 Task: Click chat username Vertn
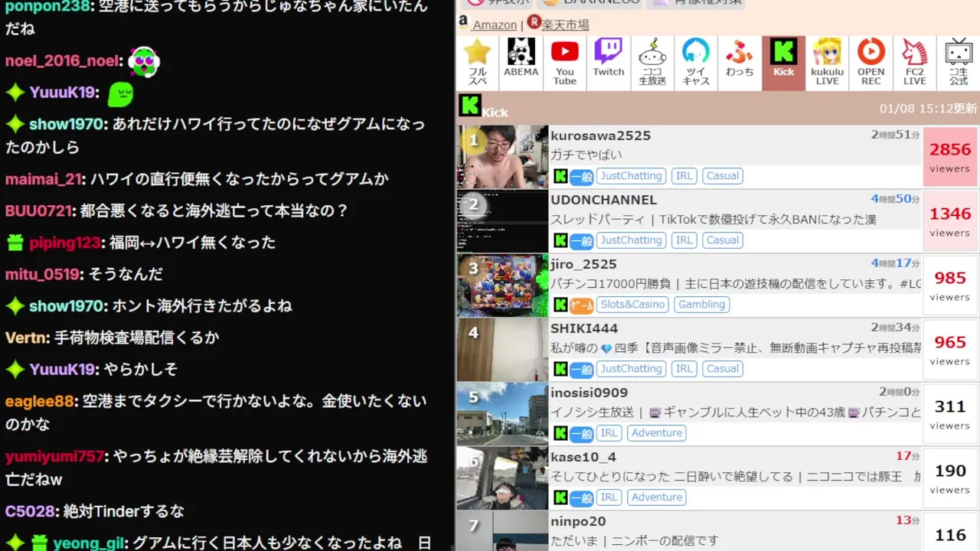(x=27, y=337)
